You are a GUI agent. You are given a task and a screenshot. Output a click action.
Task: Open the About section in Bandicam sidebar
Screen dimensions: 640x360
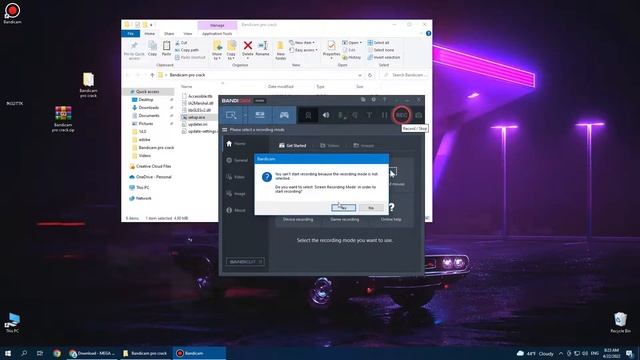(x=236, y=210)
